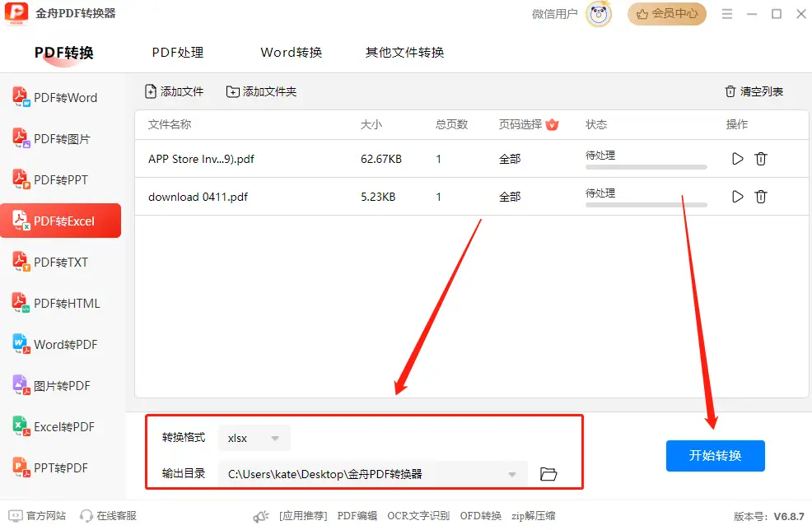The height and width of the screenshot is (530, 812).
Task: Click the 开始转换 start conversion button
Action: point(715,455)
